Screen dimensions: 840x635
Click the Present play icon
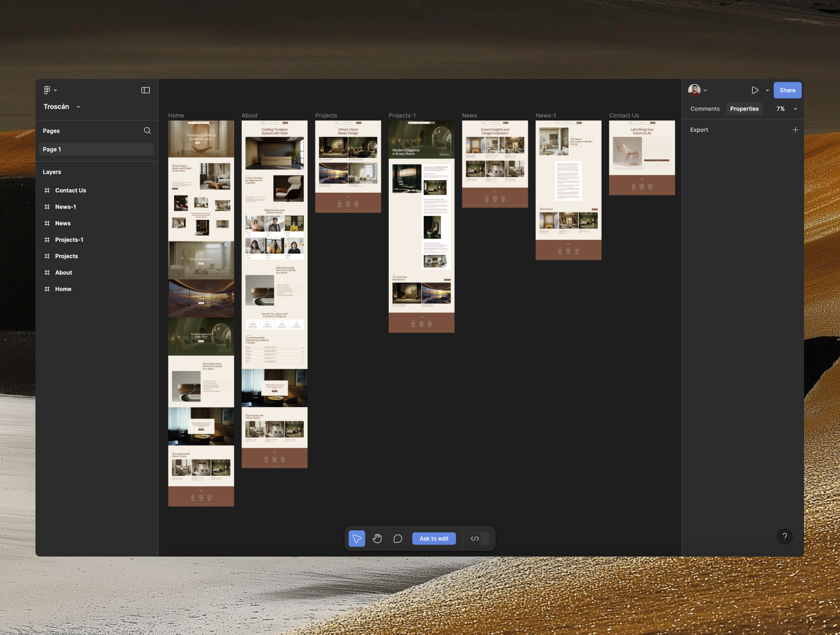point(755,90)
